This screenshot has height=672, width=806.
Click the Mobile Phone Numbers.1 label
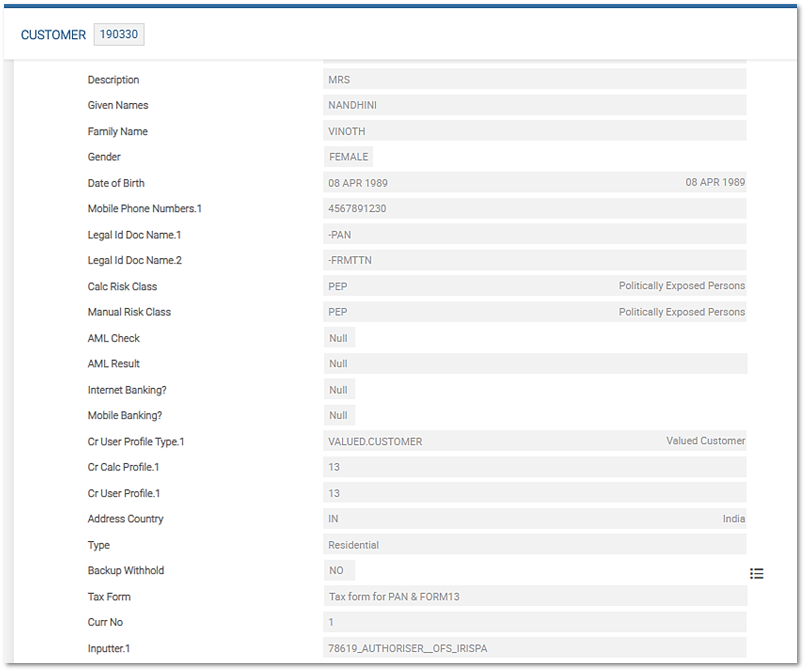(x=145, y=209)
